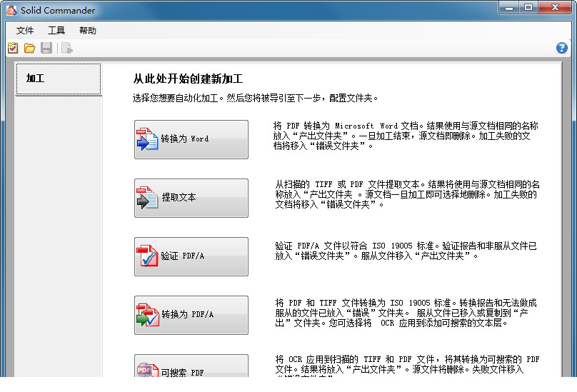Image resolution: width=577 pixels, height=392 pixels.
Task: Maximize the Solid Commander window
Action: pos(528,8)
